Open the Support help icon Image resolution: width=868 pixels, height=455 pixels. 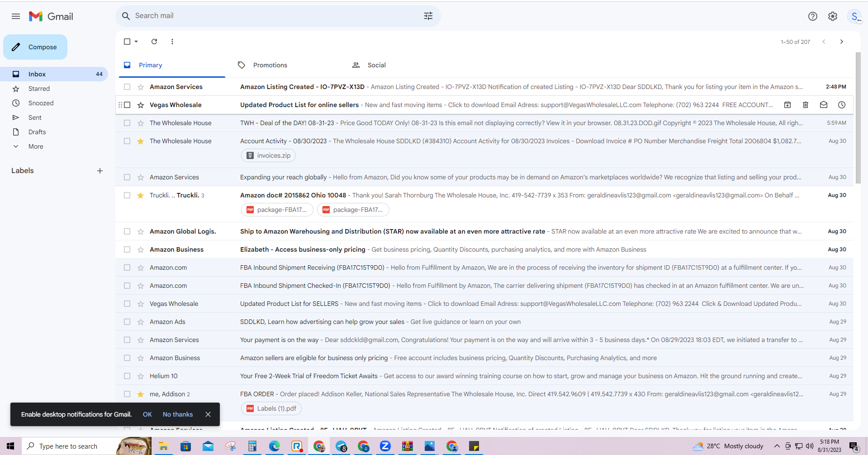click(x=812, y=16)
